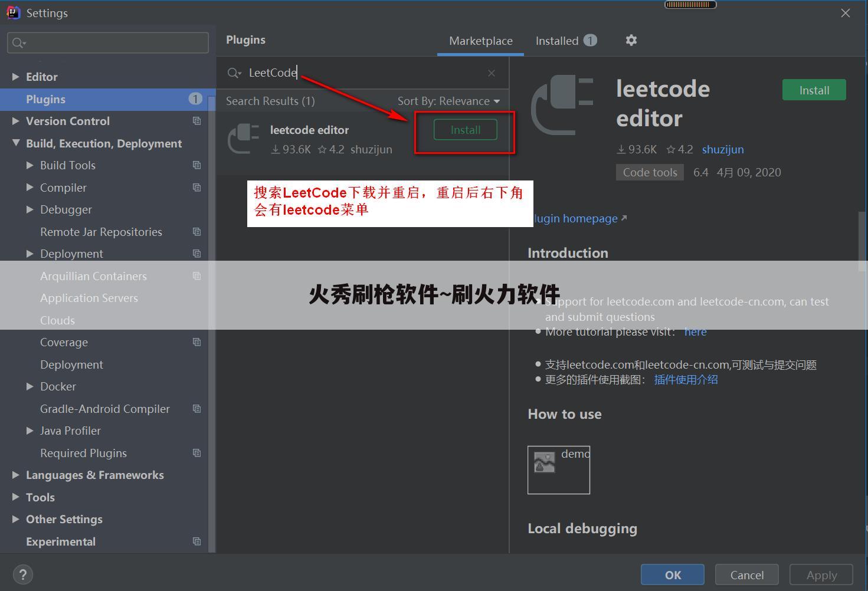Install leetcode editor from results list

465,130
